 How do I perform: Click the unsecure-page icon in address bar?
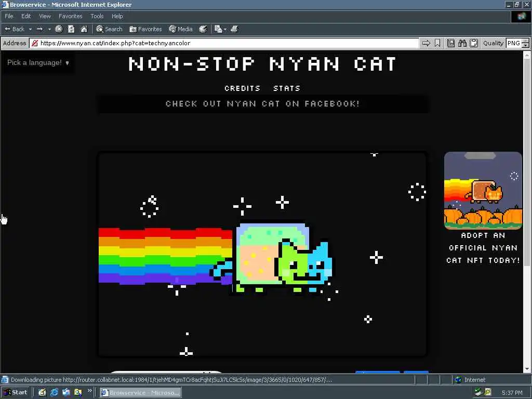click(x=35, y=43)
